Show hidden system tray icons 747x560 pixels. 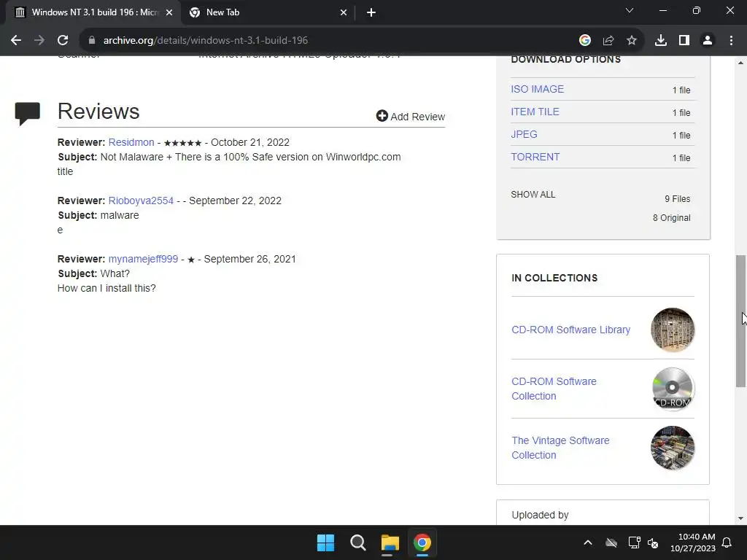pos(588,542)
